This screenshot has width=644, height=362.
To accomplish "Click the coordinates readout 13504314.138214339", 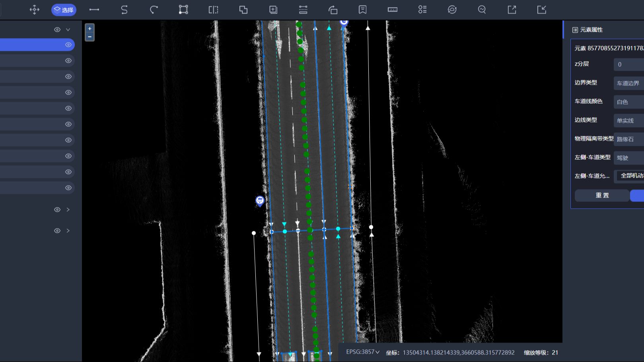I will (x=459, y=353).
